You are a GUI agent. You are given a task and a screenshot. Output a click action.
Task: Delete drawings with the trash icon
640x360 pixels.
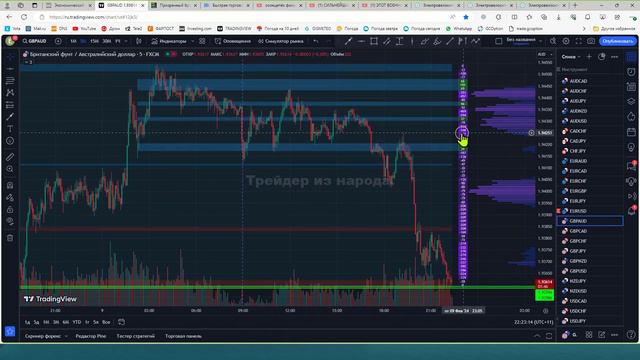point(10,238)
